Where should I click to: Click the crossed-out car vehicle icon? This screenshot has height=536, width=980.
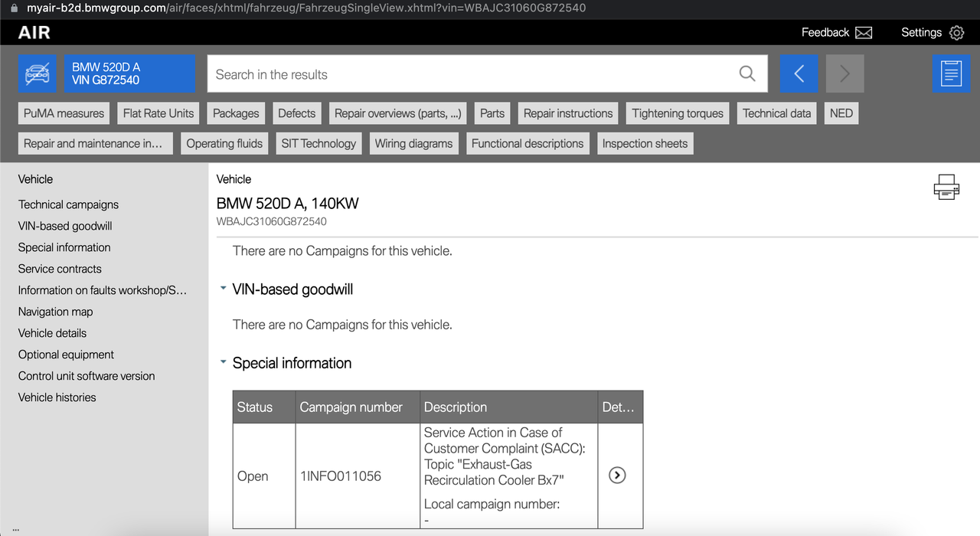(37, 74)
